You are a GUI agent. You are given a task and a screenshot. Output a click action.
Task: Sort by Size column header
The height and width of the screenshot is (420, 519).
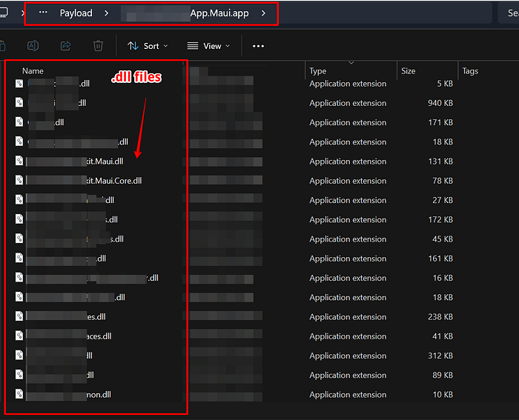click(x=408, y=71)
